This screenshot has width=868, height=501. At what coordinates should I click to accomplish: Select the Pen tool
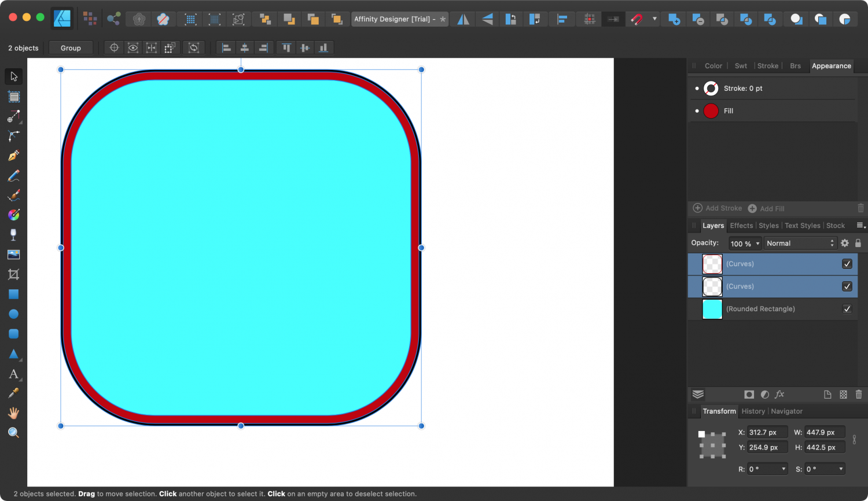pyautogui.click(x=13, y=155)
